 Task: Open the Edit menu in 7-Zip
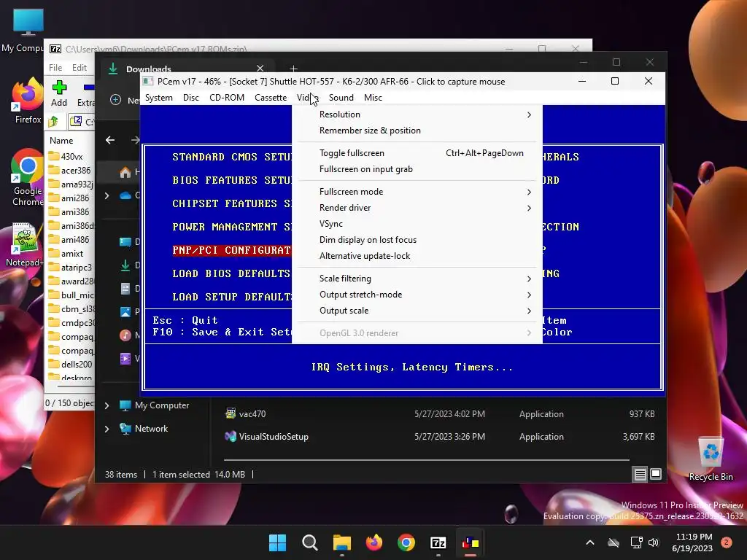79,68
